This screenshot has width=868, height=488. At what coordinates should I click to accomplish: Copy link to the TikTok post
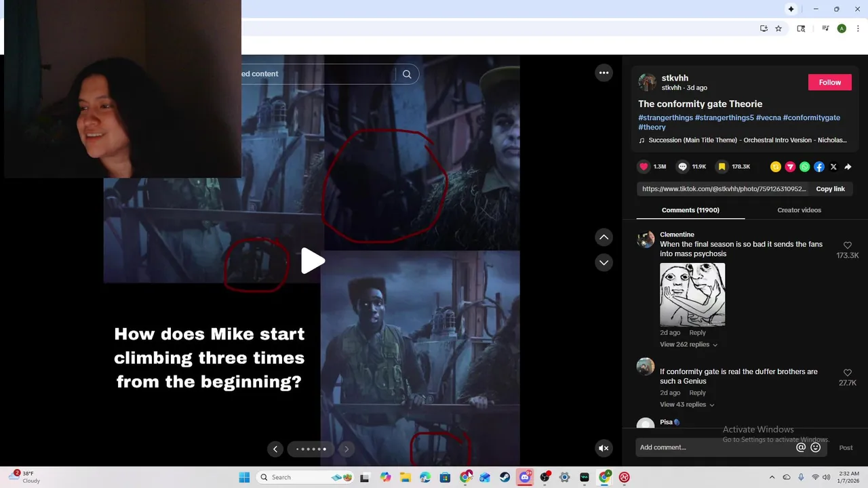[x=830, y=189]
